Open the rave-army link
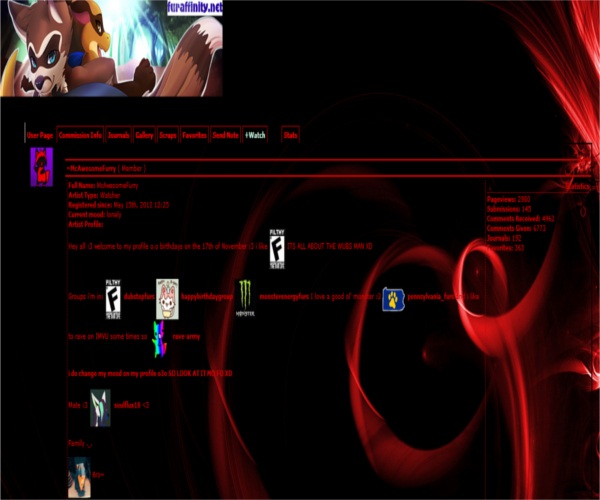Screen dimensions: 600x500 pos(186,337)
